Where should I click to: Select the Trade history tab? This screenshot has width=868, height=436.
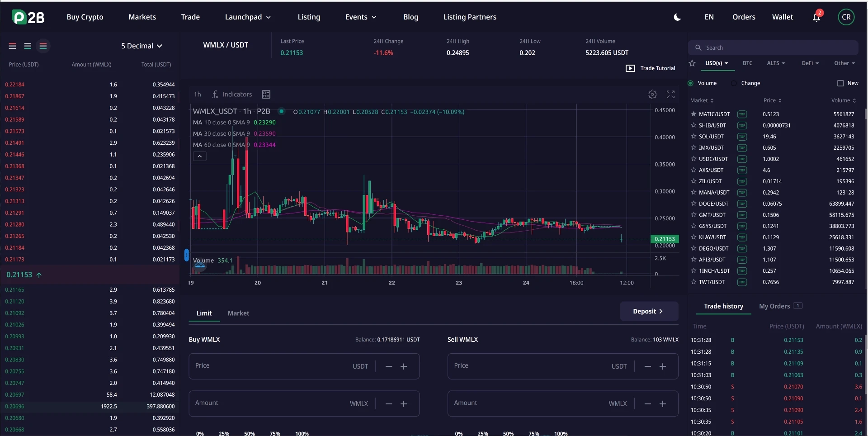click(723, 306)
